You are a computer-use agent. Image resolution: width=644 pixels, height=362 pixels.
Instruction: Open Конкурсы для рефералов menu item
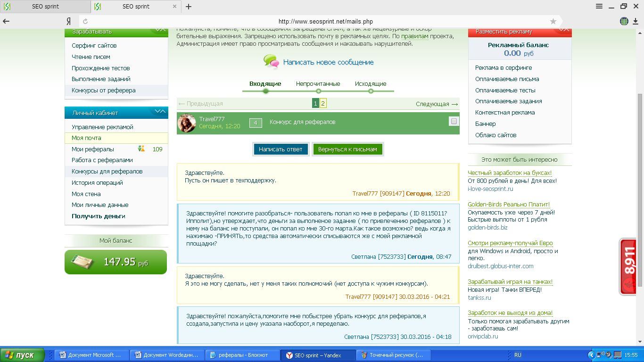click(x=107, y=172)
